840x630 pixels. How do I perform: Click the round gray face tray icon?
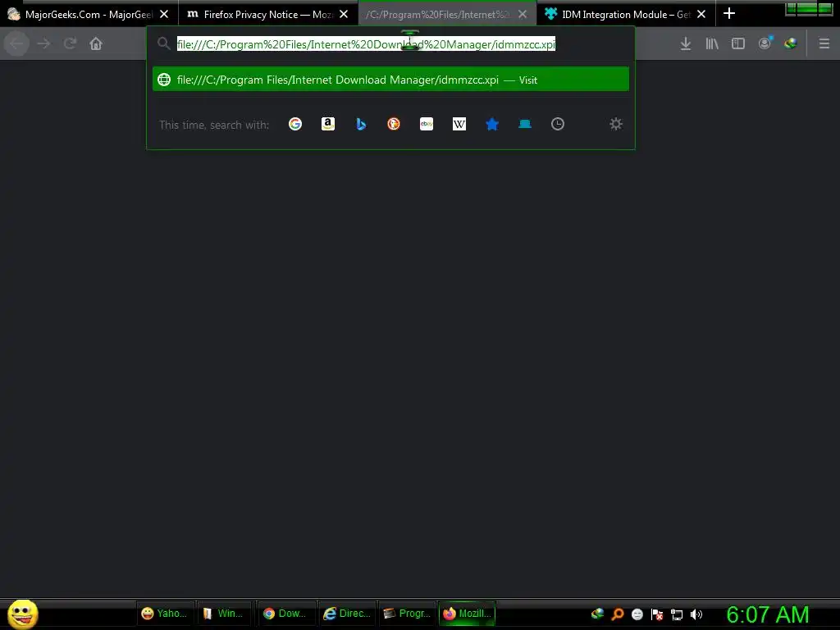click(x=637, y=614)
